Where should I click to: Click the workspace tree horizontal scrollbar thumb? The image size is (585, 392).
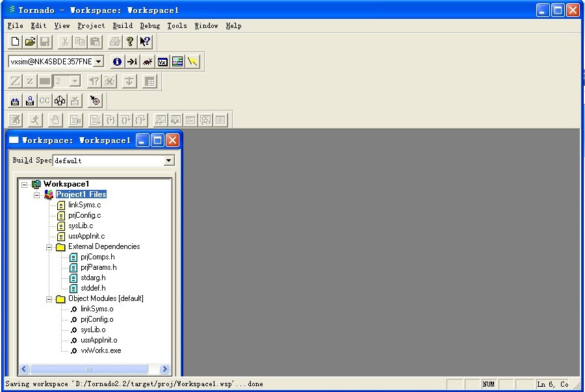pos(89,369)
